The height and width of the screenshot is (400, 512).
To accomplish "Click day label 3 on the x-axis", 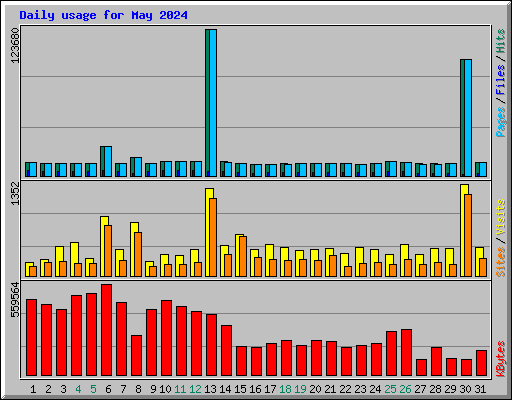I will tap(63, 389).
